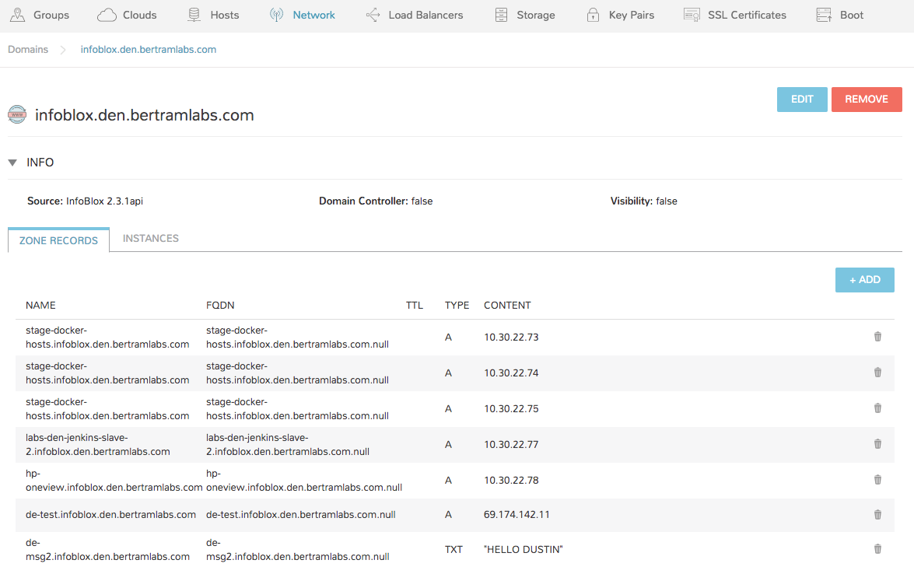Click the + ADD record button
The width and height of the screenshot is (914, 588).
tap(864, 280)
